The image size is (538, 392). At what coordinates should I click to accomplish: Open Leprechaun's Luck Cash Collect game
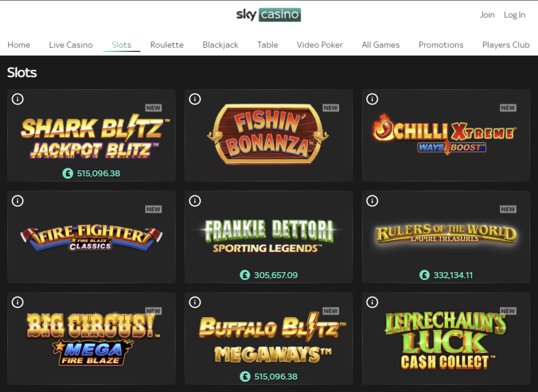click(446, 338)
